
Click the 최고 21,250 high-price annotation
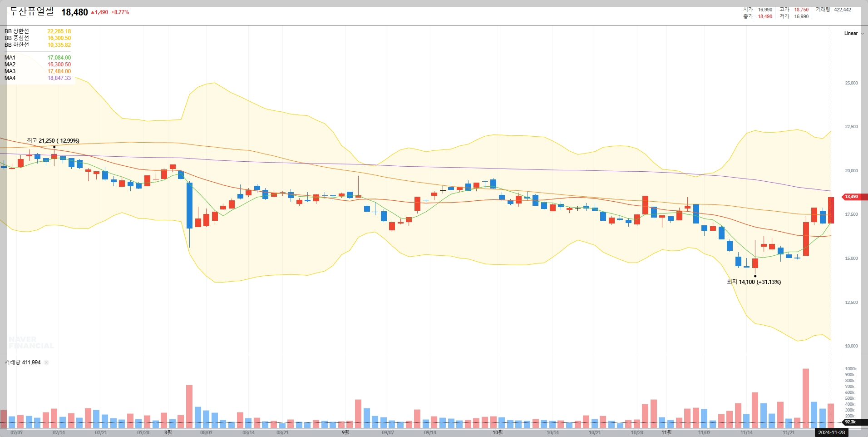coord(53,141)
